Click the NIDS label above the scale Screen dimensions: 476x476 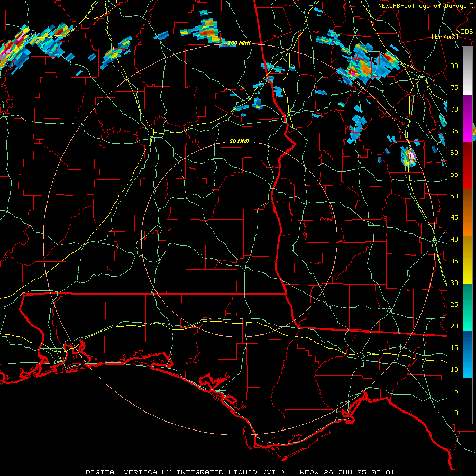[464, 32]
